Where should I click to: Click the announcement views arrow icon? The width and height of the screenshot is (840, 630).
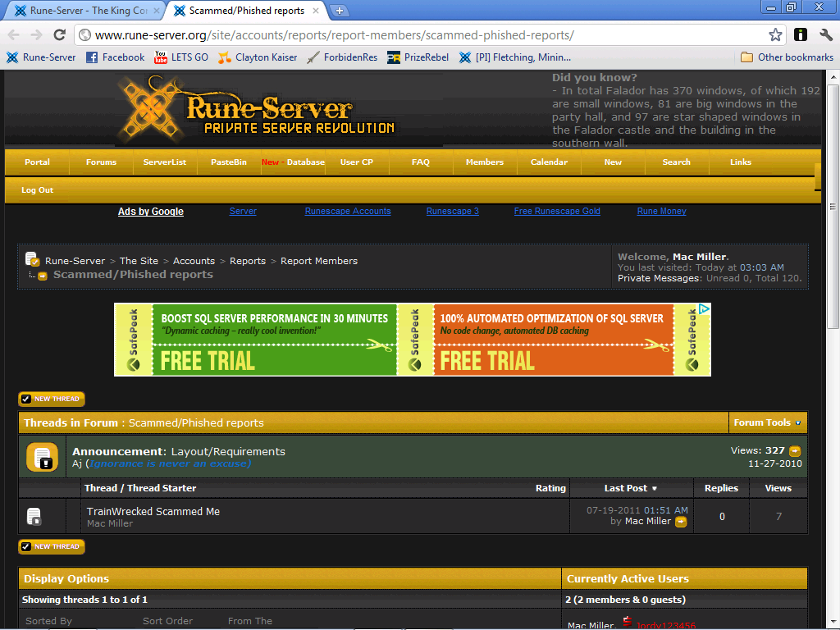tap(795, 451)
